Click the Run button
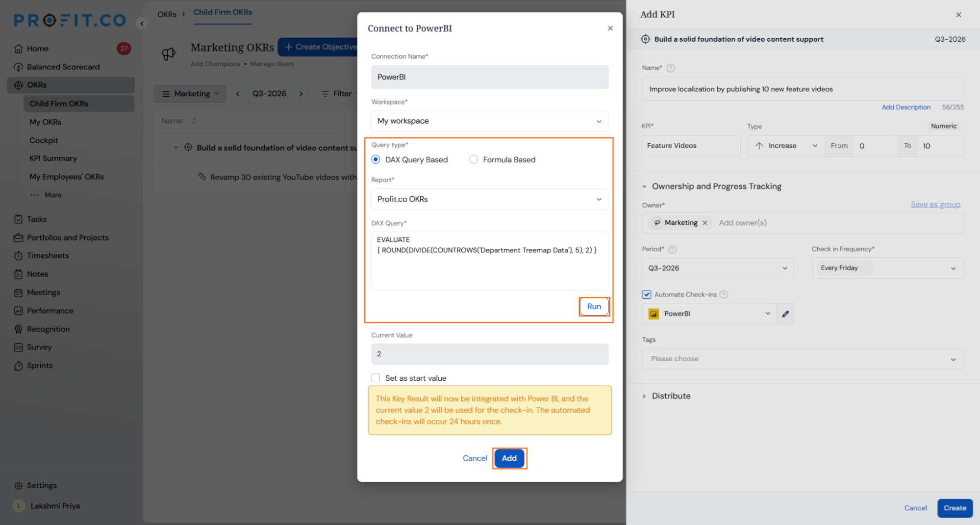The width and height of the screenshot is (980, 525). click(594, 307)
